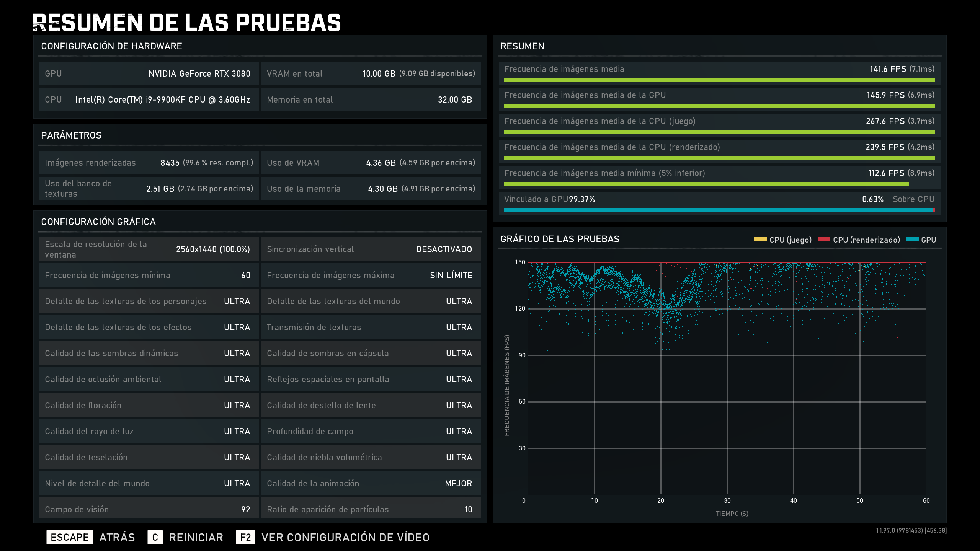Click the REINICIAR label to restart the benchmark
The image size is (980, 551).
196,537
